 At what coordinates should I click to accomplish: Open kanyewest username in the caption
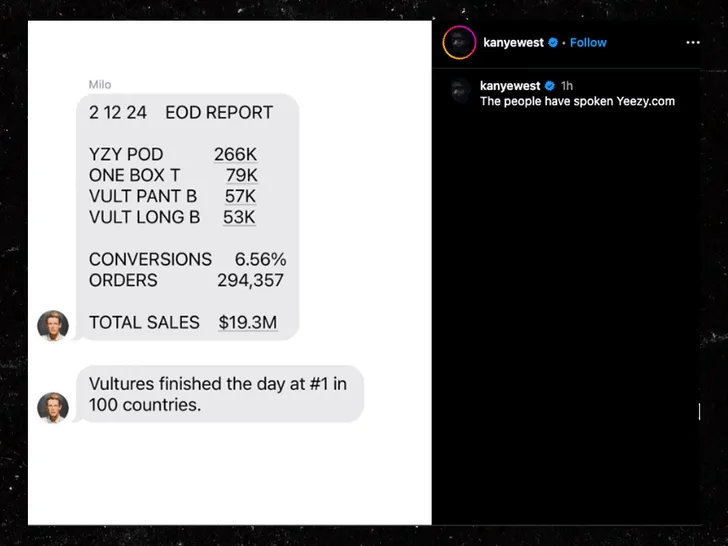510,87
